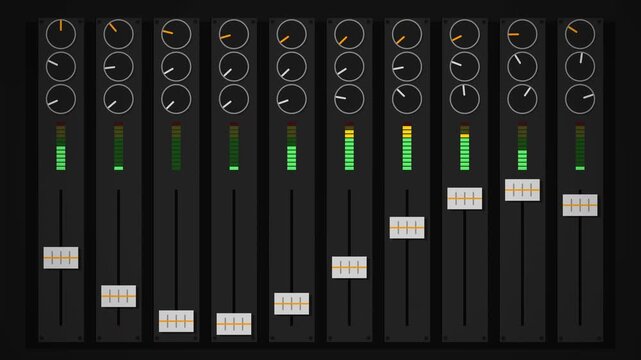This screenshot has width=641, height=360.
Task: Click the level meter on channel 7
Action: tap(407, 146)
